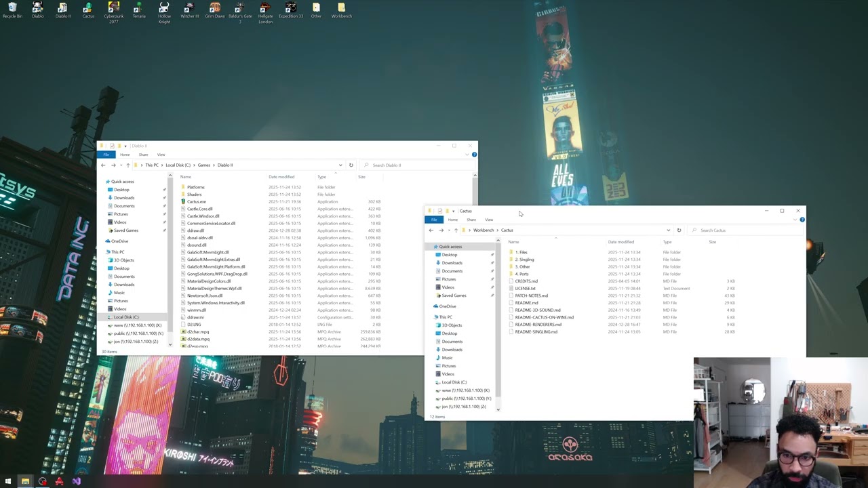Refresh the Cactus folder view
868x488 pixels.
pos(679,230)
